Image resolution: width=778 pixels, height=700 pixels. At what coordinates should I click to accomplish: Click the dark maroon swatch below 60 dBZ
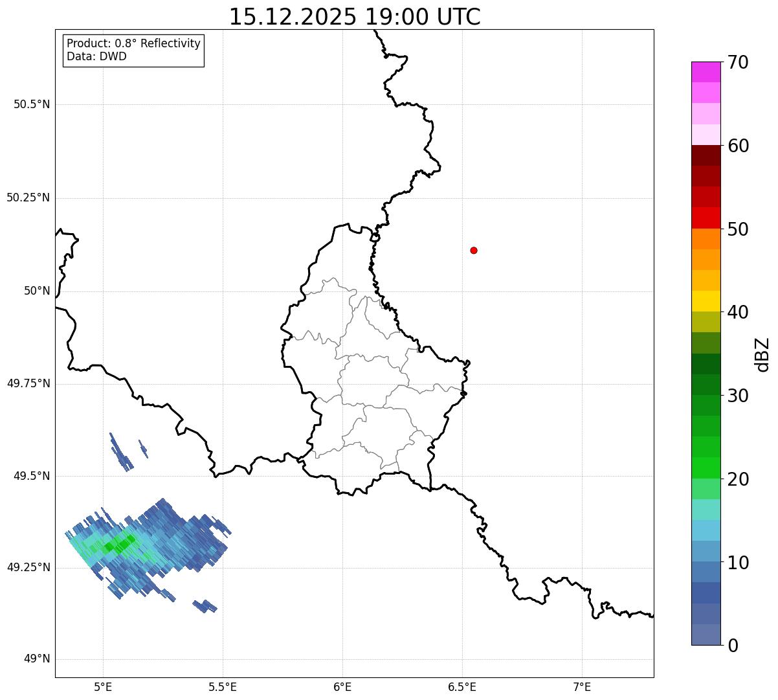[706, 155]
